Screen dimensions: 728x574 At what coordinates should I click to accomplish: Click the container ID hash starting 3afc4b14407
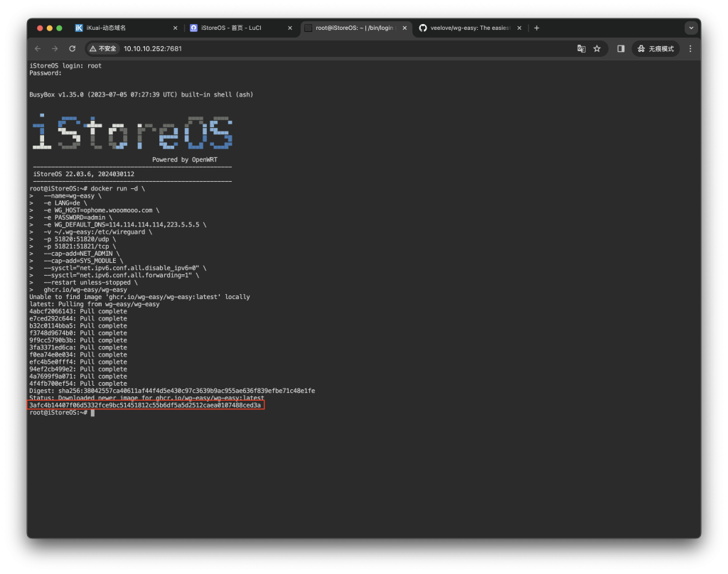pyautogui.click(x=145, y=406)
